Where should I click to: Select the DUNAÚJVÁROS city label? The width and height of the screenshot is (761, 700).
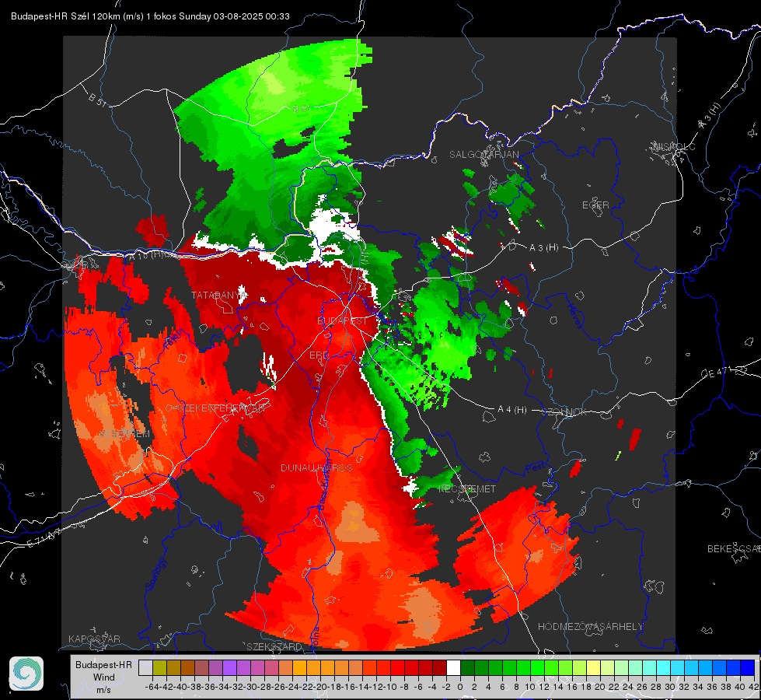coord(316,467)
